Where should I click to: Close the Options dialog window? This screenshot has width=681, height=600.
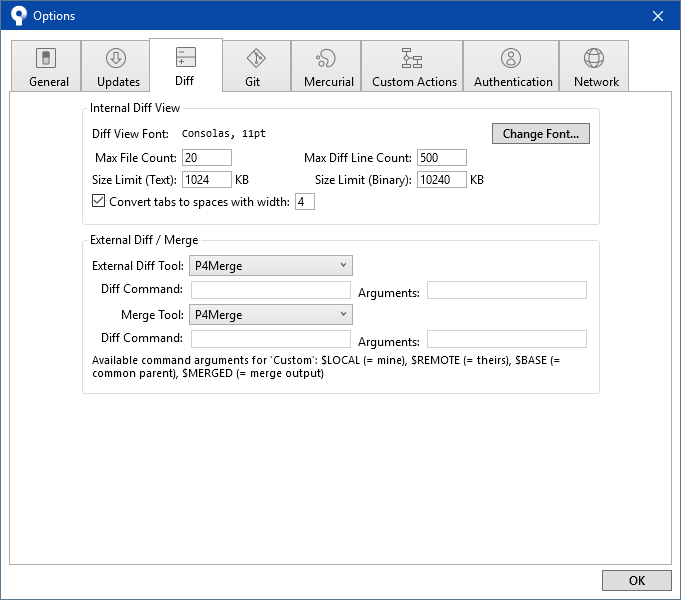click(x=657, y=16)
